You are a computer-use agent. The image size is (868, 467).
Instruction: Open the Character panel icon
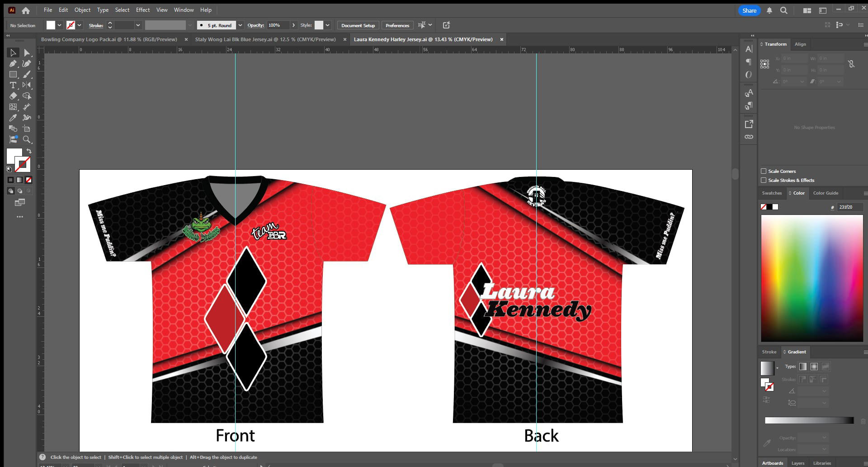[749, 49]
